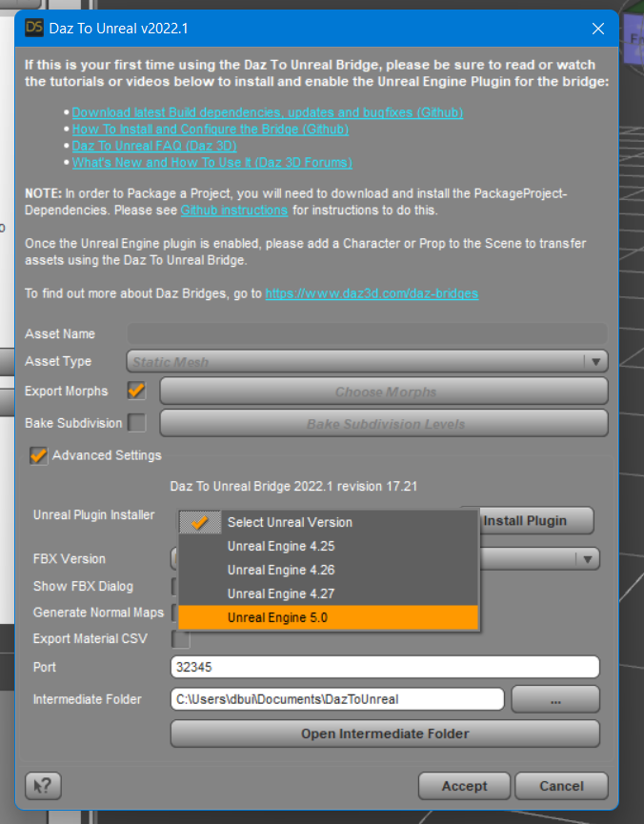The image size is (644, 824).
Task: Open the FBX Version dropdown arrow
Action: click(x=587, y=558)
